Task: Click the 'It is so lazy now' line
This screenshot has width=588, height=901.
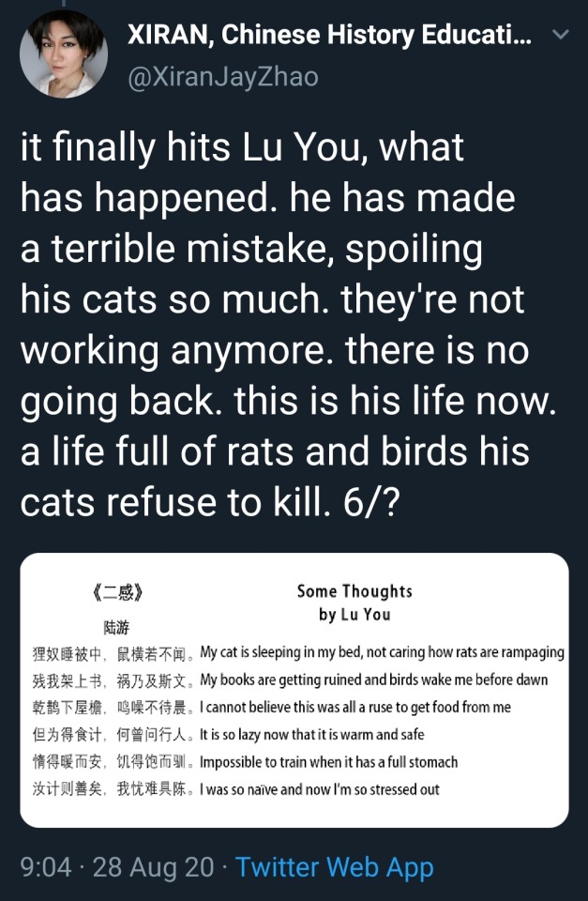Action: pyautogui.click(x=312, y=734)
